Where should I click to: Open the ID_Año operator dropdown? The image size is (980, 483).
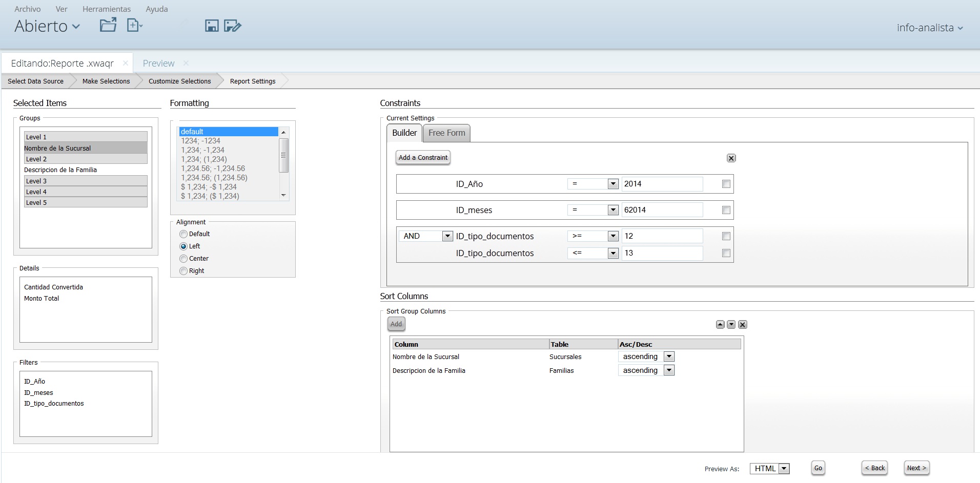tap(593, 184)
